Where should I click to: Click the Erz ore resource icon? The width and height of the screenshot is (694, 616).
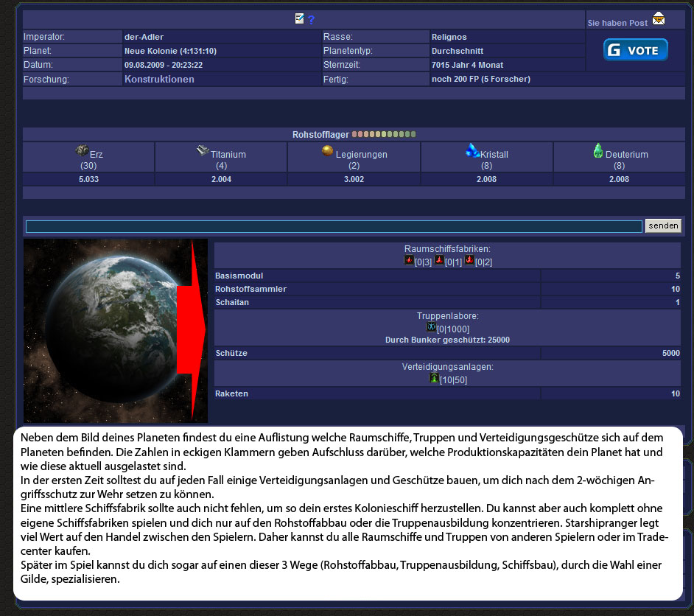coord(82,150)
